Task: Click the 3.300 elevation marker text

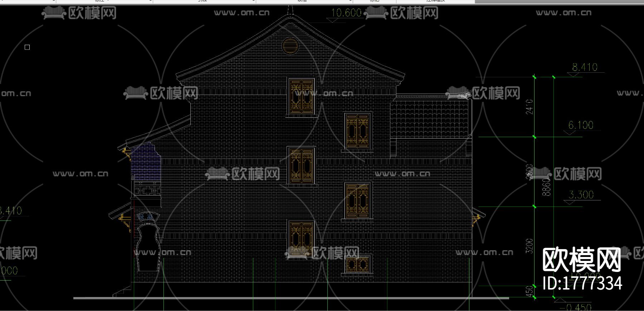Action: click(x=581, y=195)
